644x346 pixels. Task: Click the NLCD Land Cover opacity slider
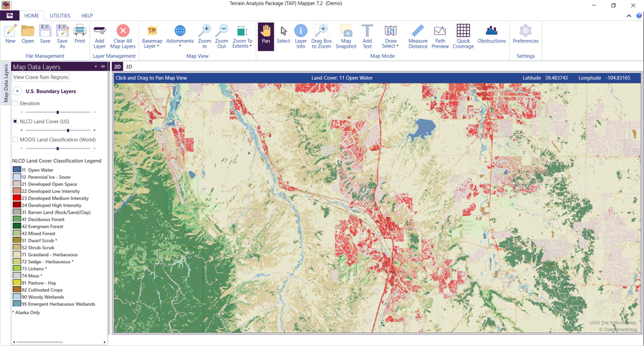[x=68, y=130]
